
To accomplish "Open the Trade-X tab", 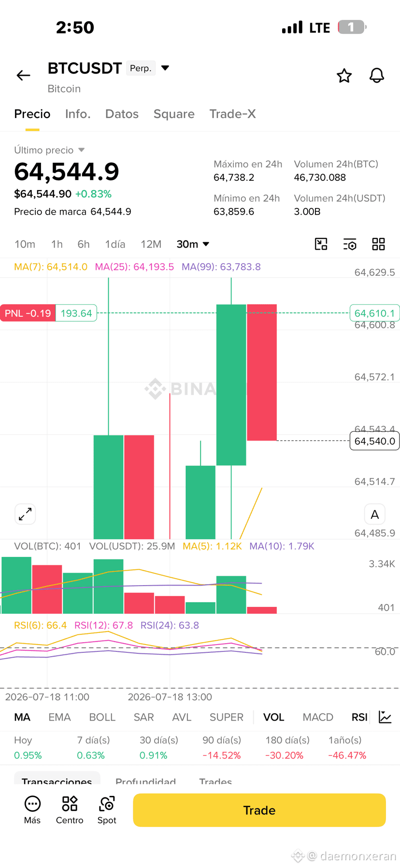I will (232, 114).
